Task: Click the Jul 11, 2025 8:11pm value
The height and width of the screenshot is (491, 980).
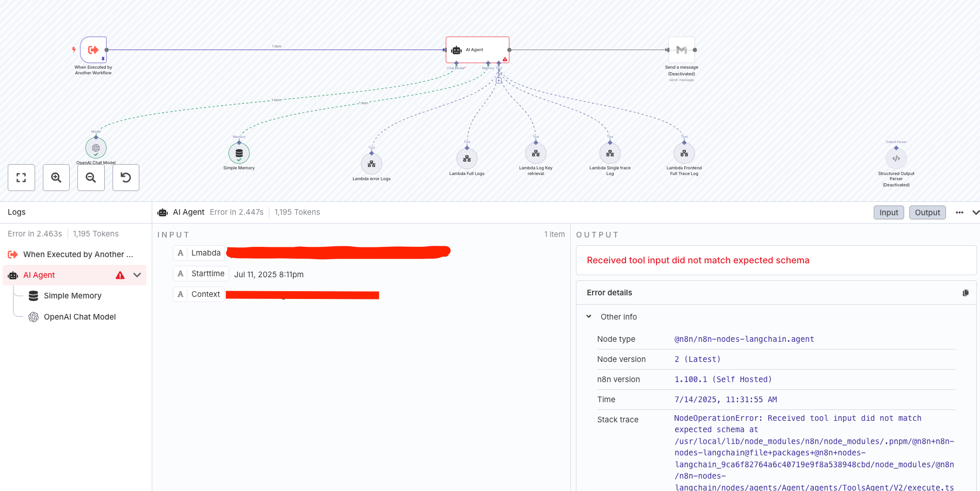Action: click(x=269, y=275)
